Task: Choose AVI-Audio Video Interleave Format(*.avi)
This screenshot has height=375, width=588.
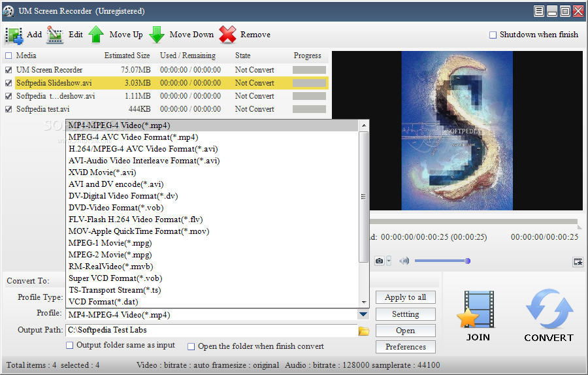Action: pos(212,161)
